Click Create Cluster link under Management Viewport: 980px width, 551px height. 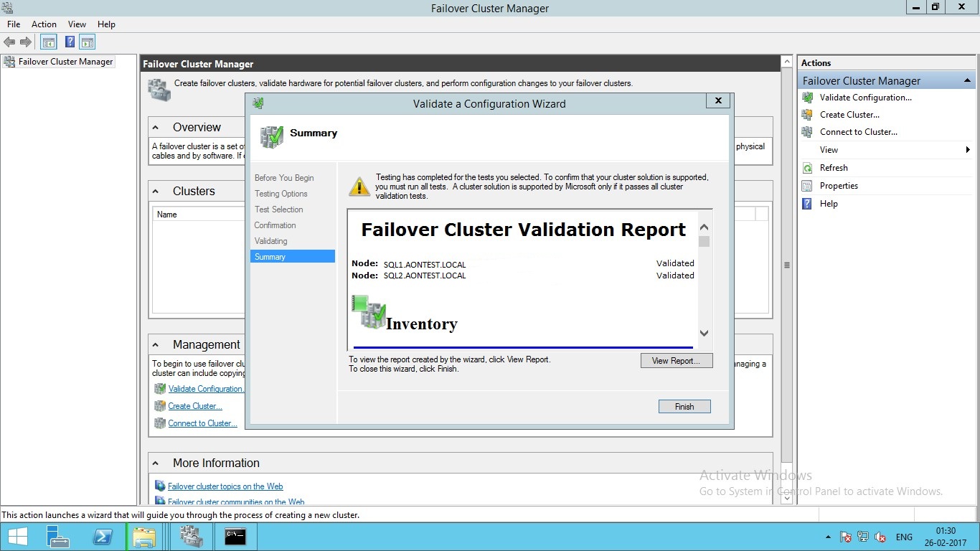pos(195,406)
